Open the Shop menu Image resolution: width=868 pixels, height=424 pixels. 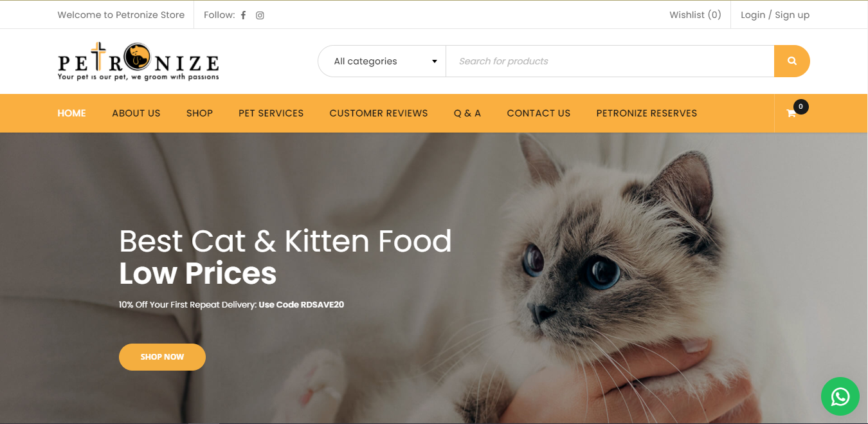pyautogui.click(x=199, y=113)
